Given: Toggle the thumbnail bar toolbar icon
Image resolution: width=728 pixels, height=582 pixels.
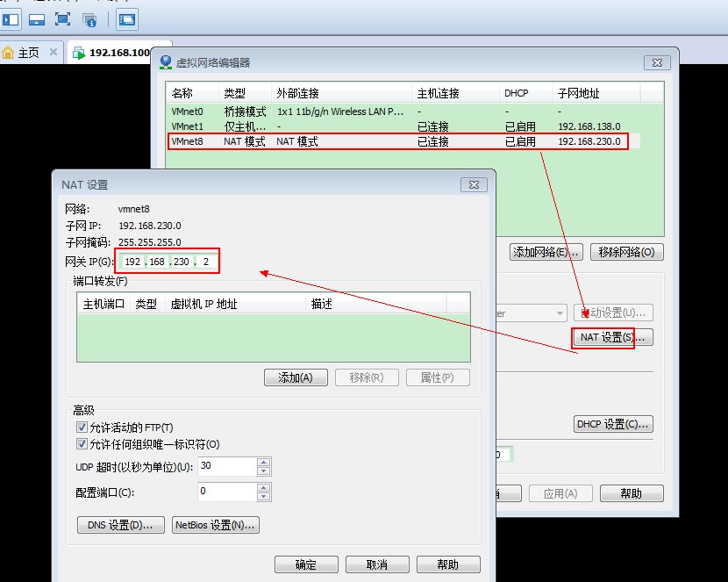Looking at the screenshot, I should point(36,19).
